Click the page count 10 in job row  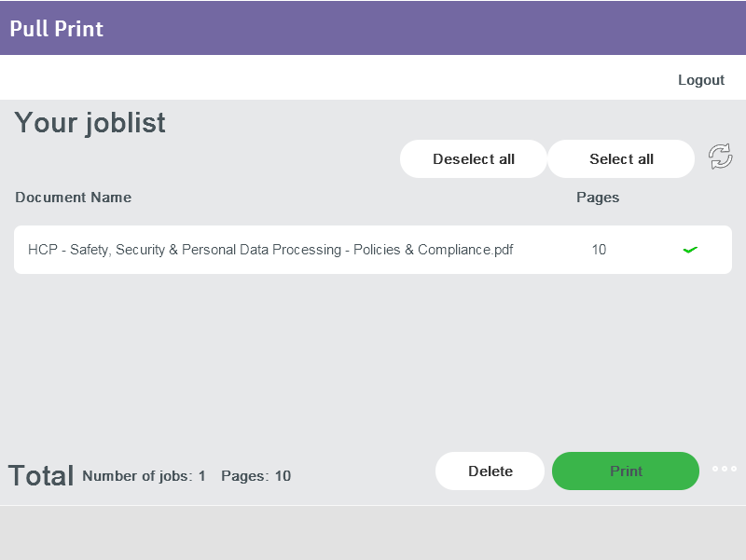(599, 250)
